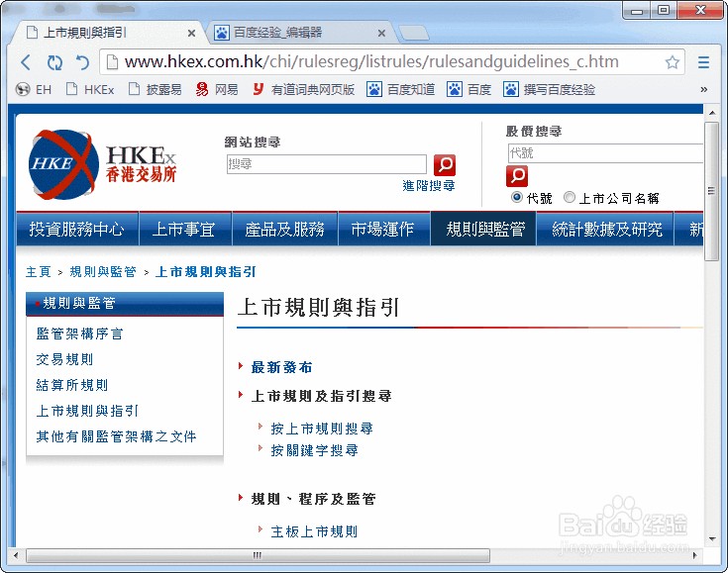The height and width of the screenshot is (573, 728).
Task: Click the vertical scrollbar down arrow
Action: [712, 539]
